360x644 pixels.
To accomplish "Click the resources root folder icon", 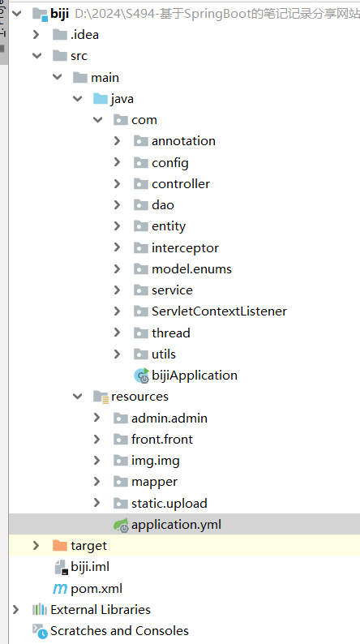I will [101, 397].
